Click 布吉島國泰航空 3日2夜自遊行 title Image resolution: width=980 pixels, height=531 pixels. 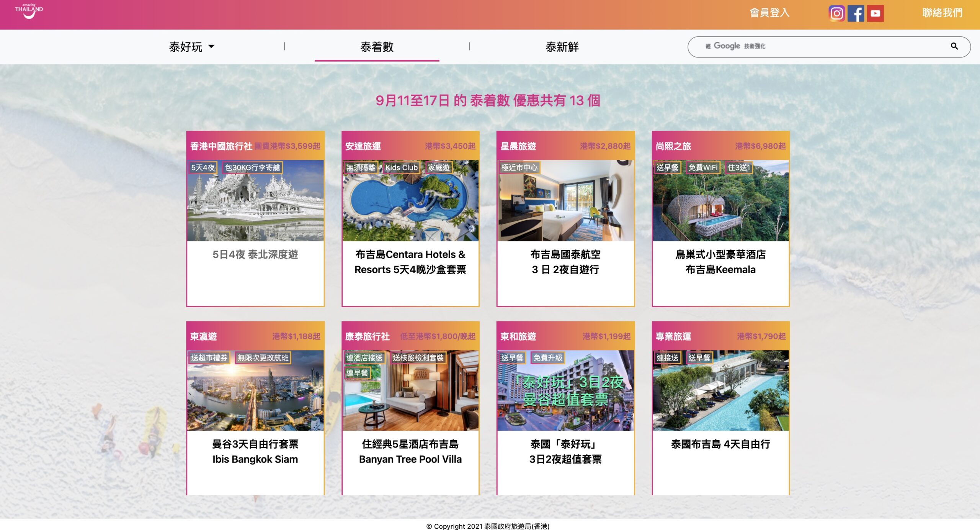click(x=565, y=262)
